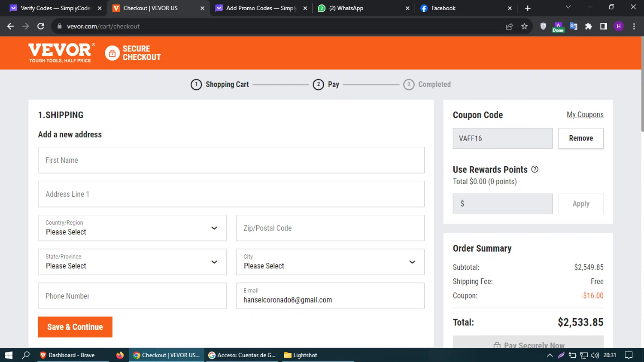The image size is (644, 362).
Task: Focus the First Name field
Action: click(231, 160)
